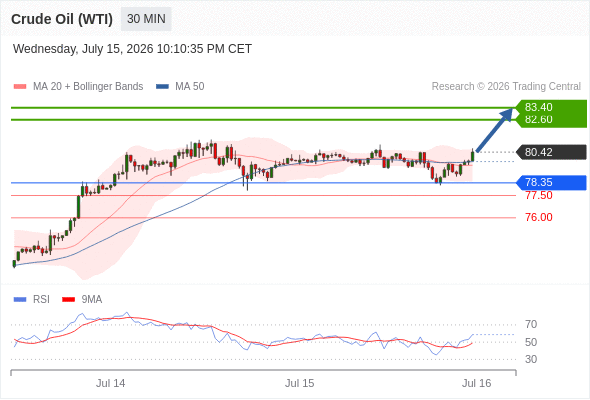590x400 pixels.
Task: Click the blue MA 50 legend swatch
Action: click(162, 87)
